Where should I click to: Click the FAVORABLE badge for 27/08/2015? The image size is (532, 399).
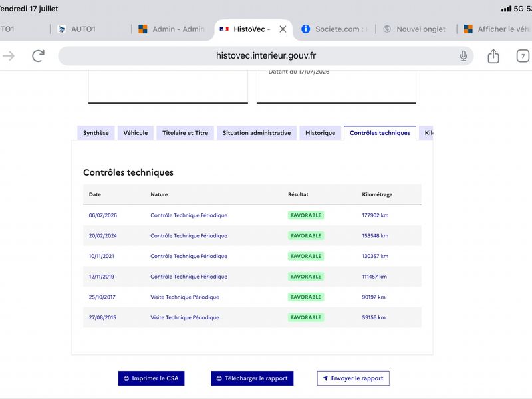tap(306, 317)
